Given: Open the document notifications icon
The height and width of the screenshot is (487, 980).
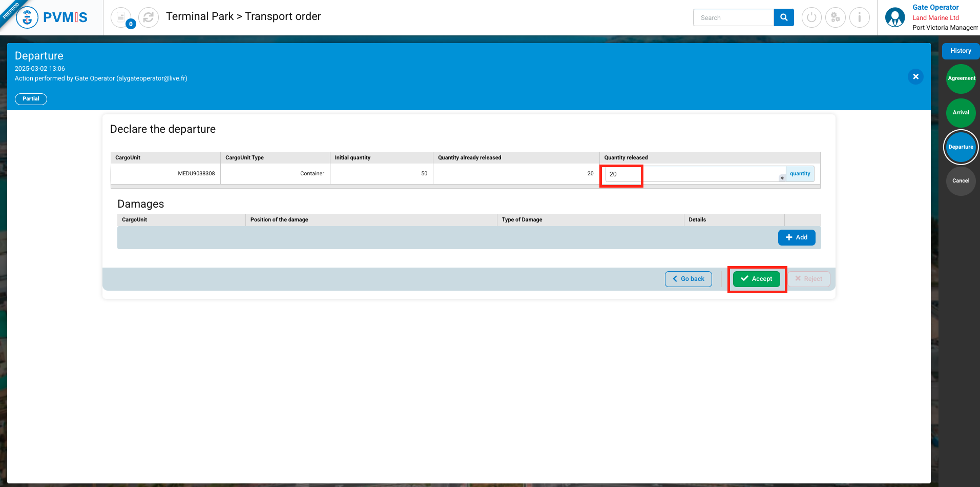Looking at the screenshot, I should point(121,17).
